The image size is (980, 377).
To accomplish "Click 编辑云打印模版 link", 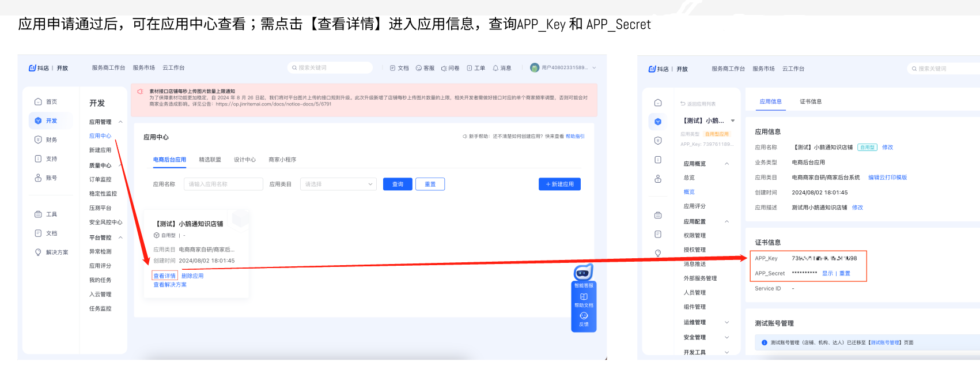I will coord(887,178).
